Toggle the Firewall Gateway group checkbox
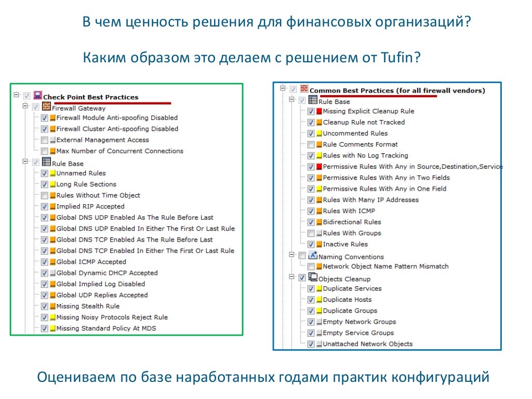This screenshot has width=532, height=399. click(x=36, y=107)
